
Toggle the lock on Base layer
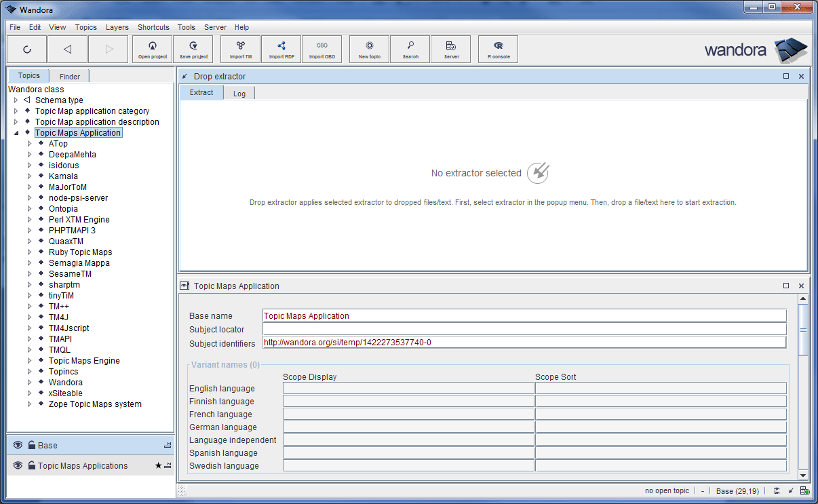(31, 446)
